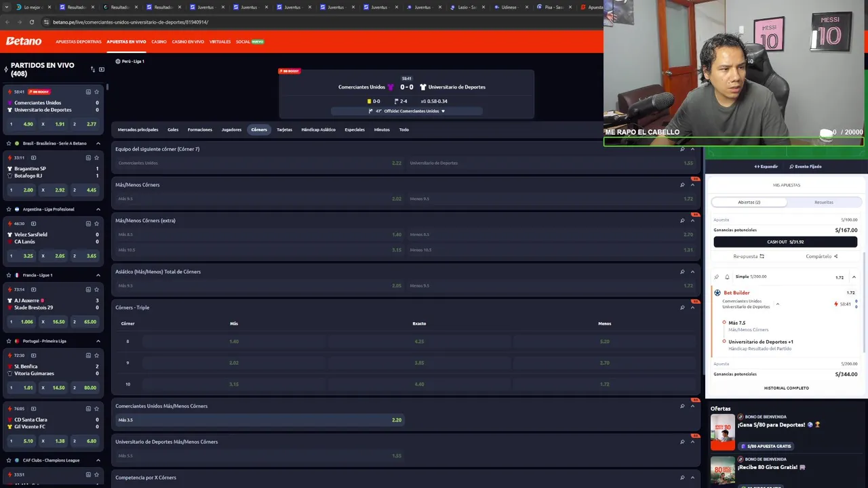Screen dimensions: 868x488
Task: Pin the Más/Menos Córners market
Action: 682,184
